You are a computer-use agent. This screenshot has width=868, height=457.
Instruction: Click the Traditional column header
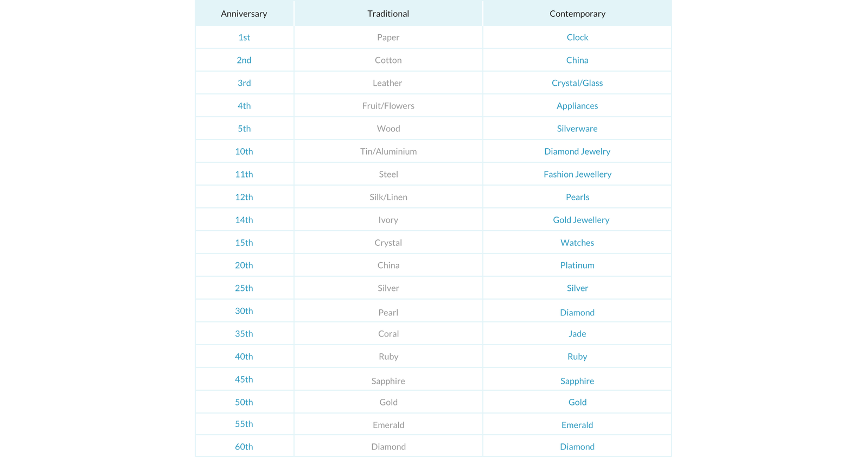[x=388, y=14]
